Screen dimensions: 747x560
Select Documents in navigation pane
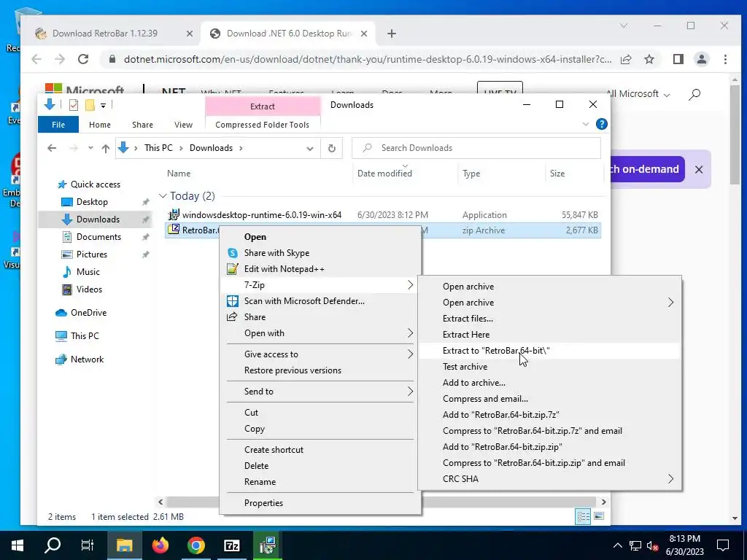98,237
